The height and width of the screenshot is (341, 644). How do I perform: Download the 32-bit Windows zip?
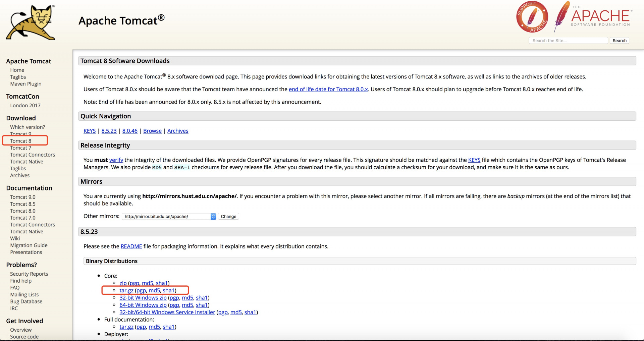[143, 298]
